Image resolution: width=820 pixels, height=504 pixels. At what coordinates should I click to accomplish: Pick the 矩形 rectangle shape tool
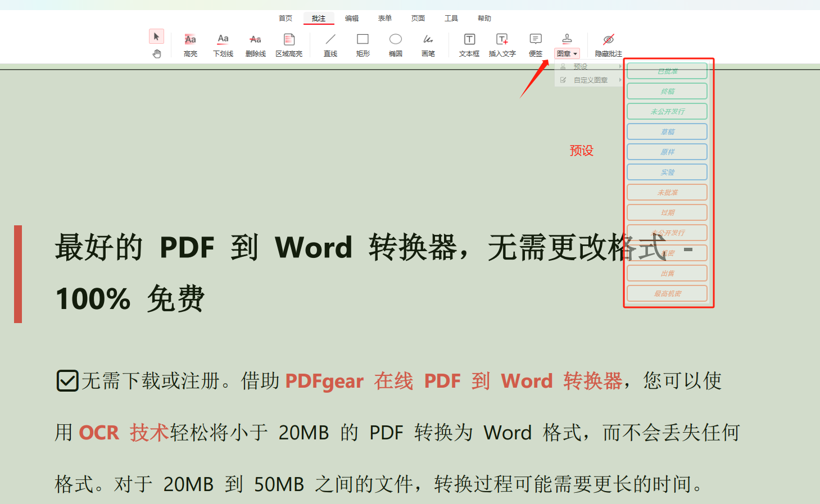363,46
